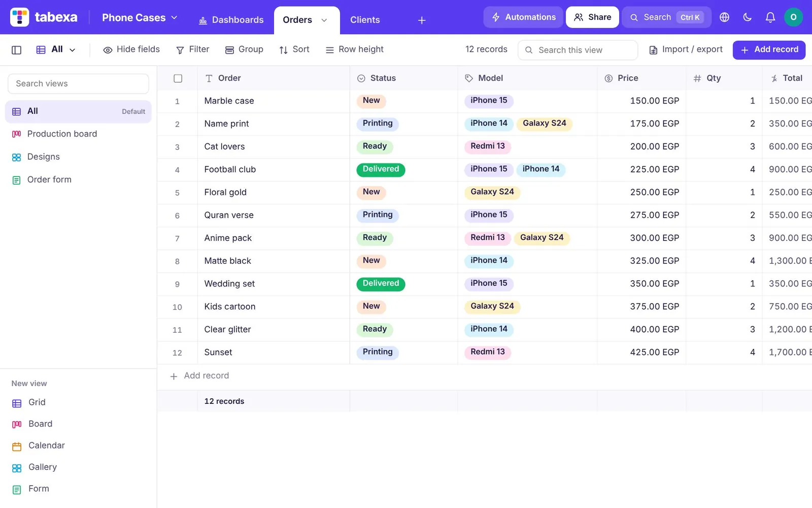
Task: Click the Add record button in toolbar
Action: pos(769,50)
